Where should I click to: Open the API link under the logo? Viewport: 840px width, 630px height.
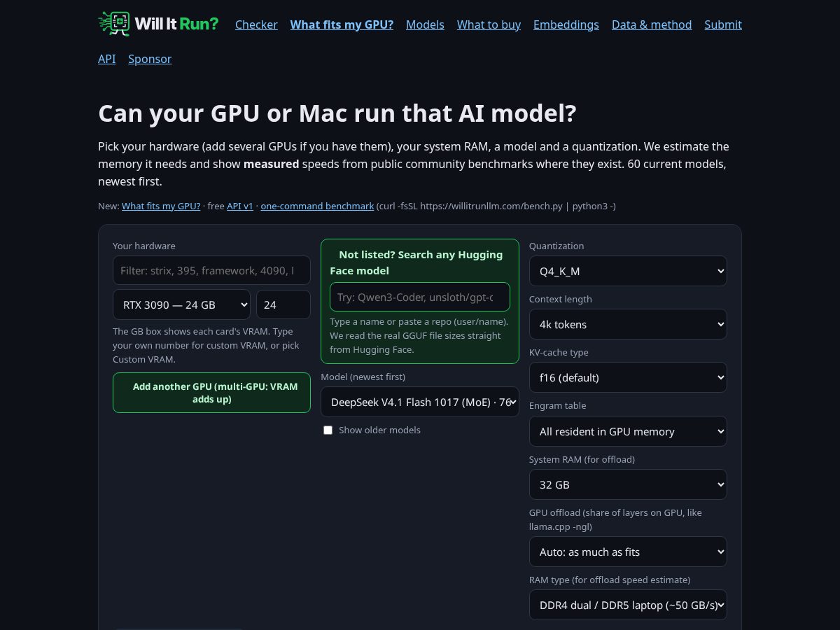(107, 59)
